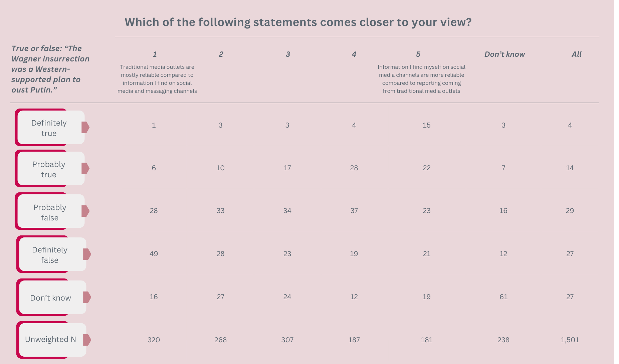Click total sample size 1,501
The height and width of the screenshot is (364, 619).
pyautogui.click(x=570, y=340)
